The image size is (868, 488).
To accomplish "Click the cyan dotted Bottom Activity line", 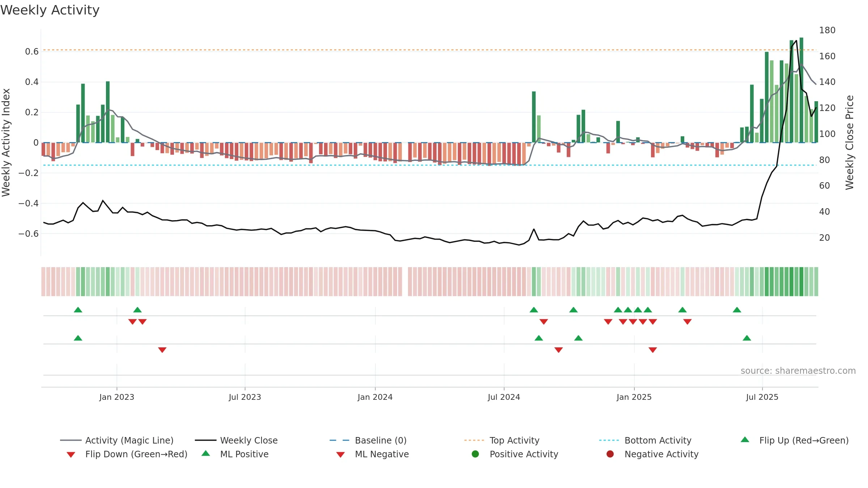I will point(430,165).
